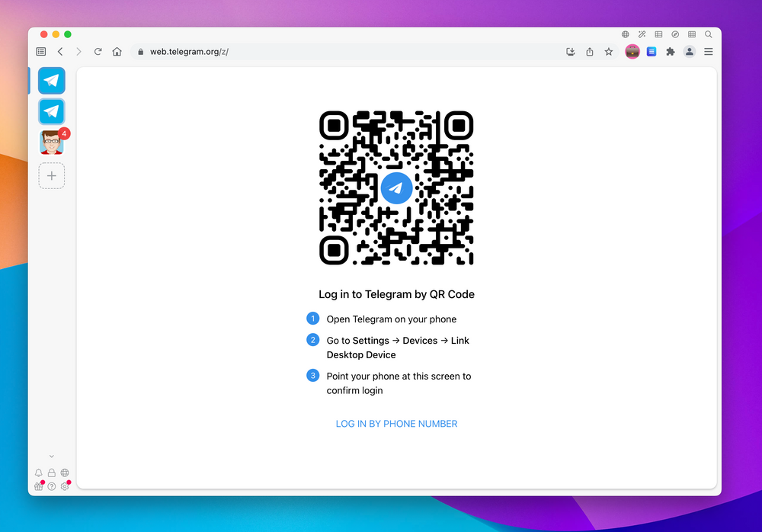Click the downloads icon in the browser toolbar
The height and width of the screenshot is (532, 762).
point(571,51)
